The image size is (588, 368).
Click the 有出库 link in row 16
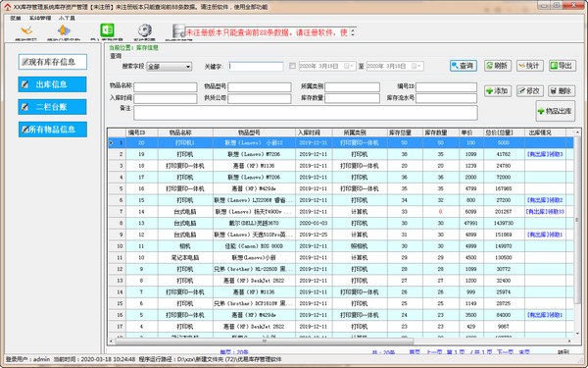(545, 315)
